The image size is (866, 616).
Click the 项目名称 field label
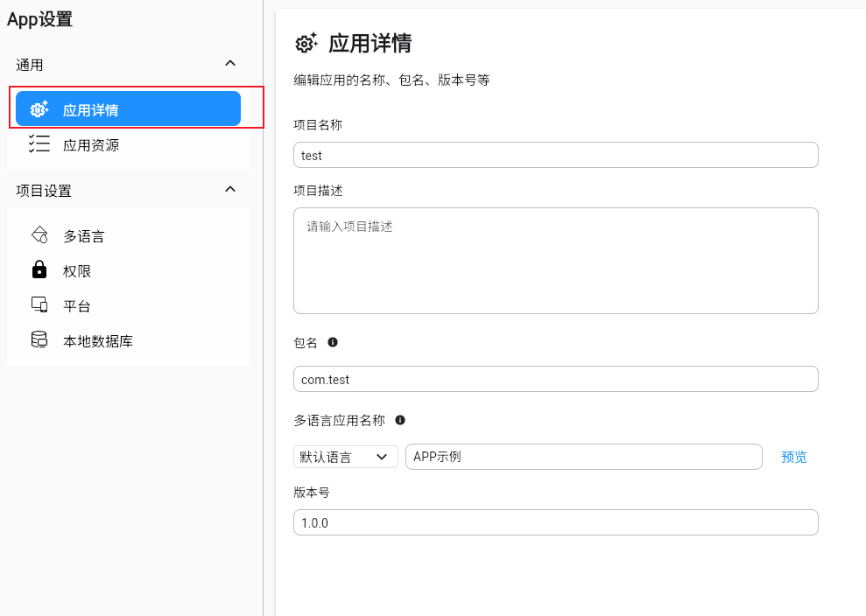pyautogui.click(x=318, y=125)
